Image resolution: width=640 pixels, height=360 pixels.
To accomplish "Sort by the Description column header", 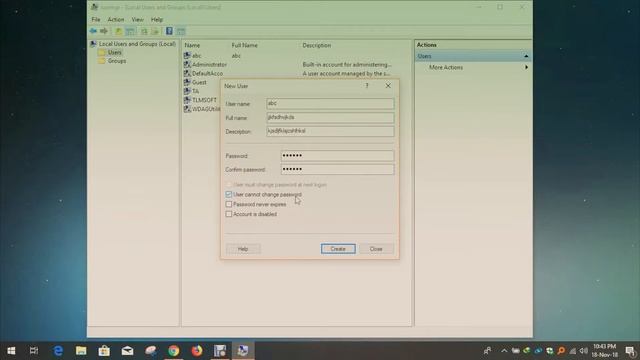I will (x=316, y=45).
